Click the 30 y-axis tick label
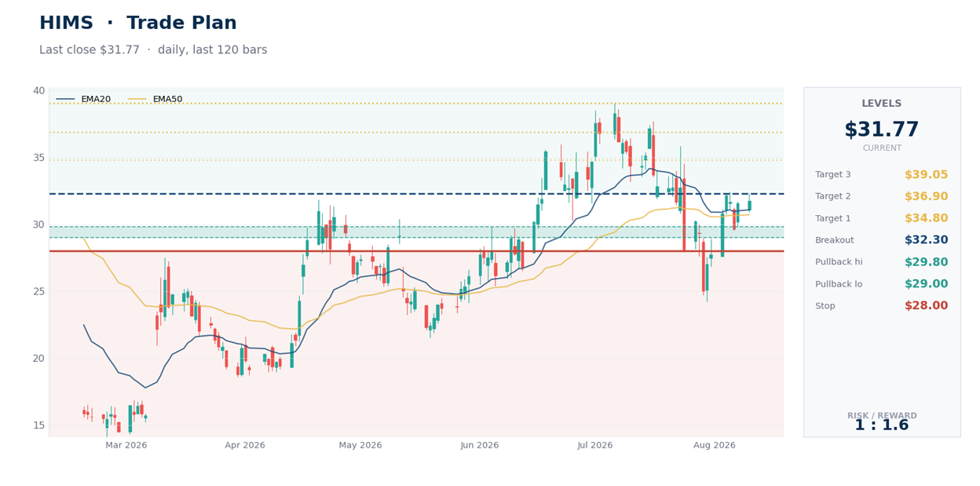 tap(38, 225)
